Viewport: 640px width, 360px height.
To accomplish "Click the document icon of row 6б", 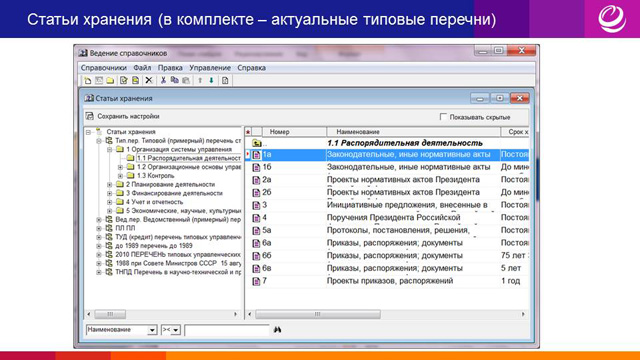I will pyautogui.click(x=256, y=256).
